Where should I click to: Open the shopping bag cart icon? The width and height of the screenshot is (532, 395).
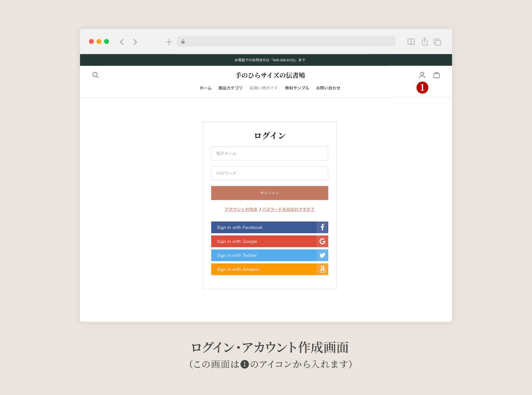click(x=437, y=75)
